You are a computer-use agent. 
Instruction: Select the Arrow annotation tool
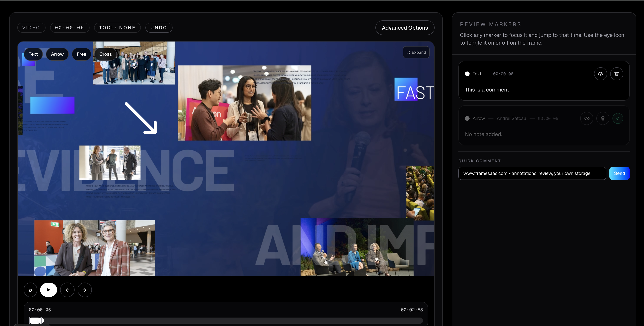click(x=57, y=54)
